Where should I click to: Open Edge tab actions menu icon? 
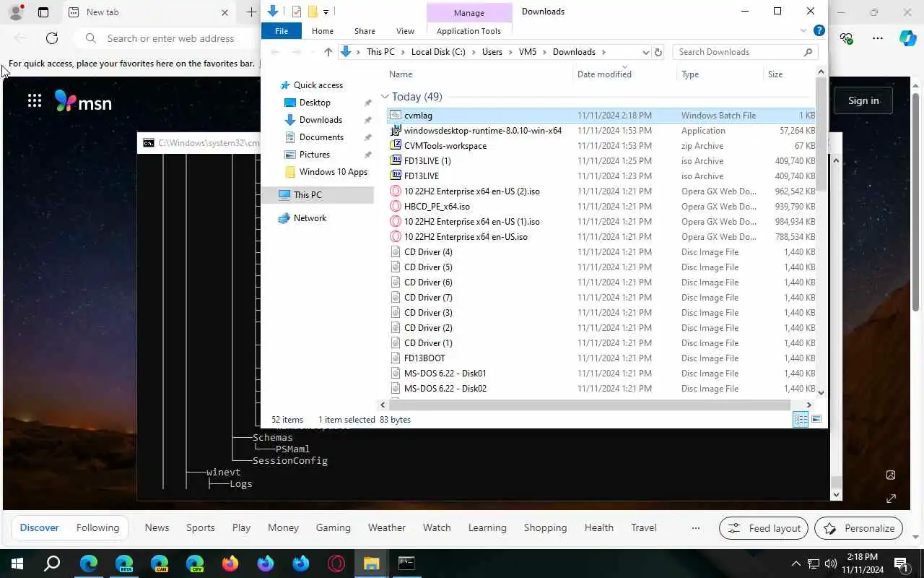coord(43,12)
